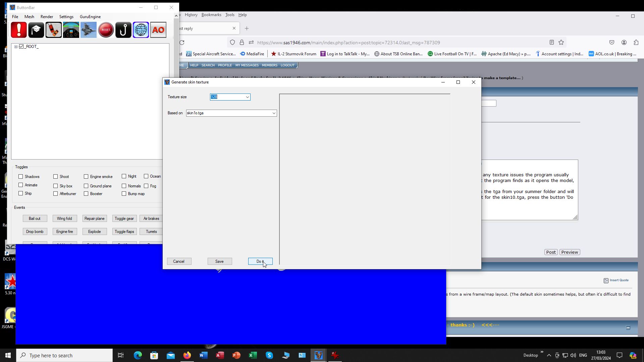
Task: Toggle the Sky box checkbox
Action: pyautogui.click(x=56, y=186)
